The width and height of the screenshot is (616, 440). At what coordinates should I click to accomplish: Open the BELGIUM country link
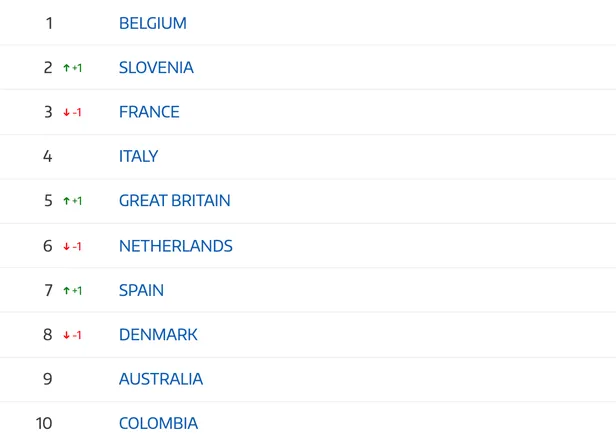point(152,23)
